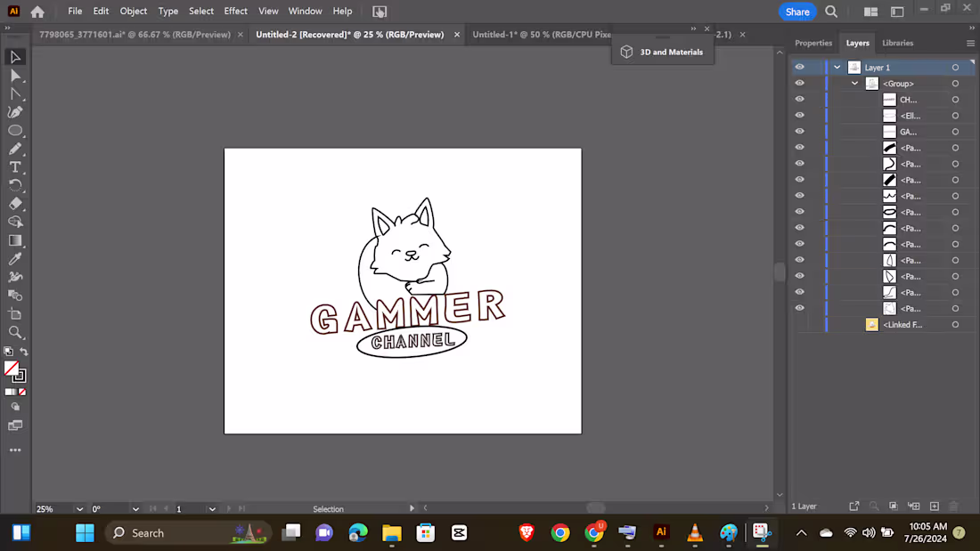
Task: Open Switch Workspace icon
Action: click(x=897, y=12)
